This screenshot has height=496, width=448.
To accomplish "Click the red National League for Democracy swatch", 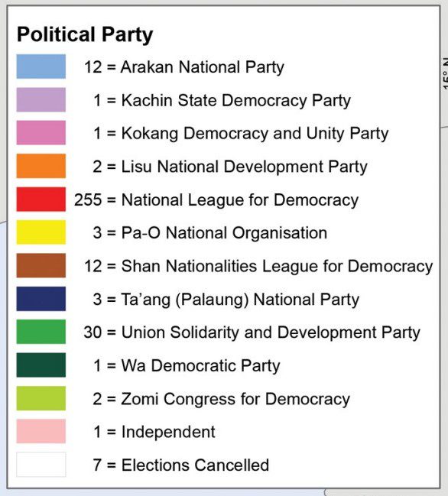I will pyautogui.click(x=41, y=199).
